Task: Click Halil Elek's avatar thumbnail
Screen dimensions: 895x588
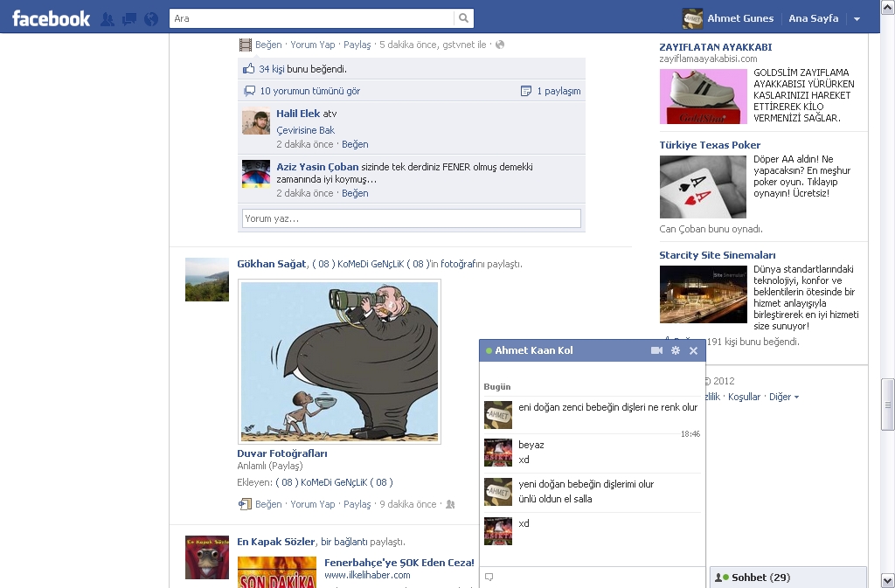Action: 256,121
